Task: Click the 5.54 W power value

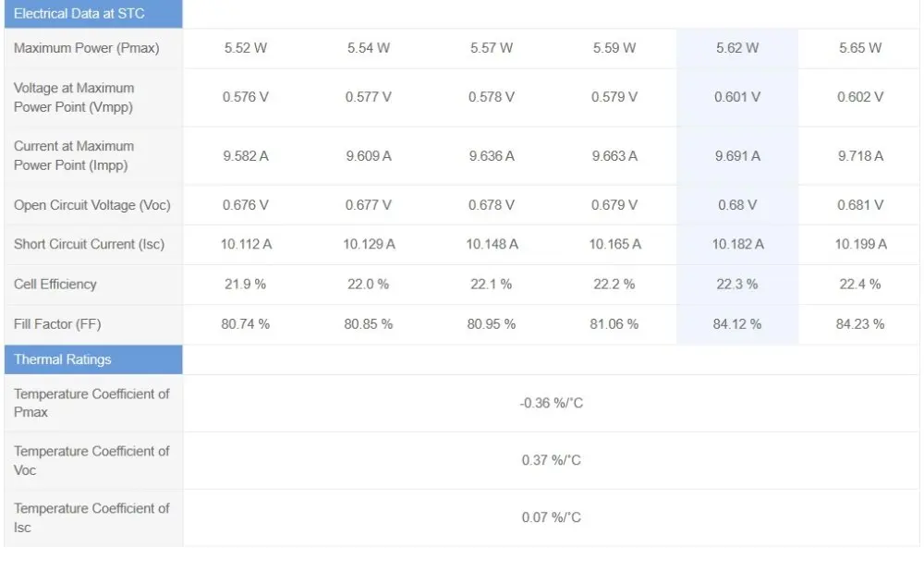Action: pos(369,48)
